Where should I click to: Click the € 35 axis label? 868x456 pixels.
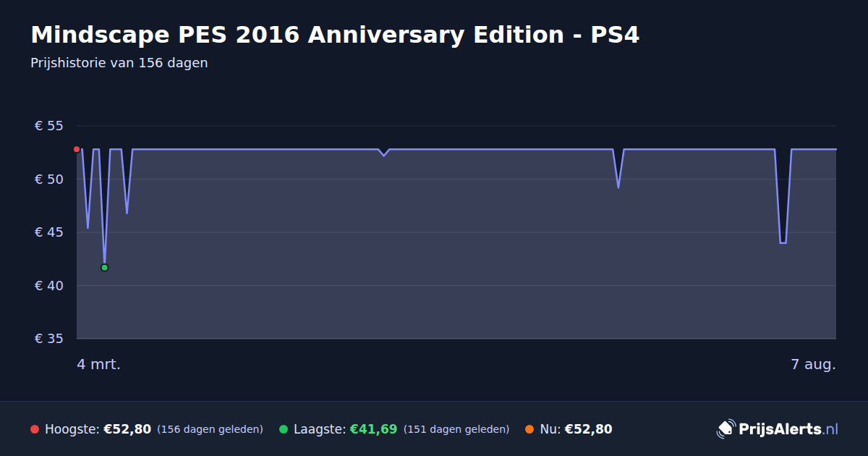(x=49, y=339)
